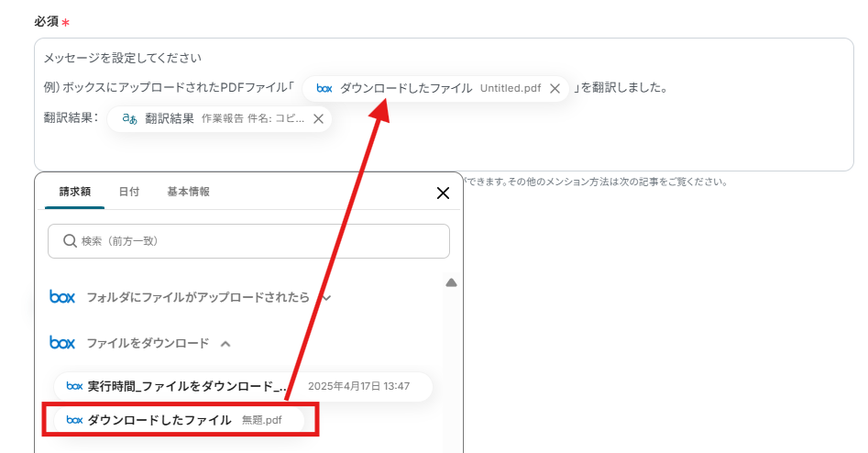This screenshot has width=868, height=453.
Task: Click the date 2025年4月17日 13:47
Action: (x=358, y=386)
